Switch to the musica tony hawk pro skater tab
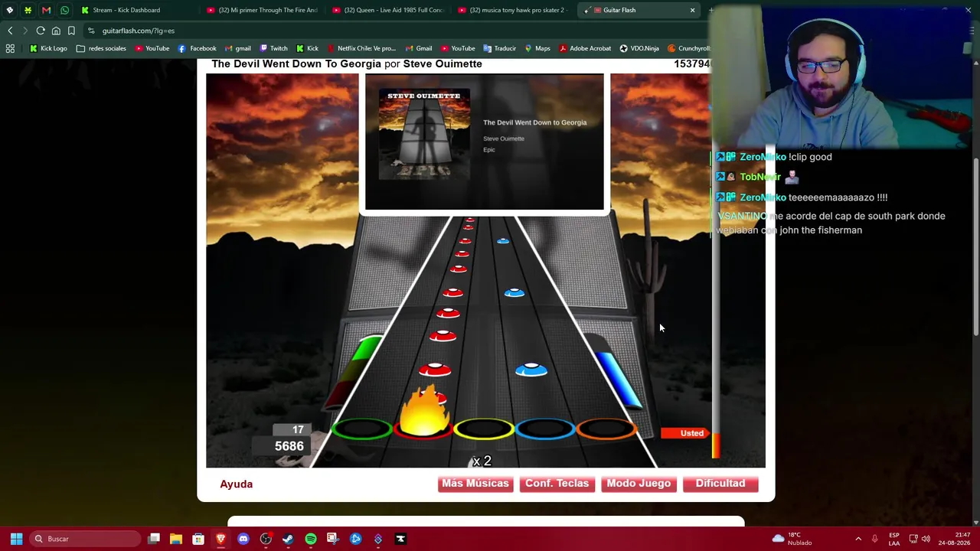 pos(514,10)
